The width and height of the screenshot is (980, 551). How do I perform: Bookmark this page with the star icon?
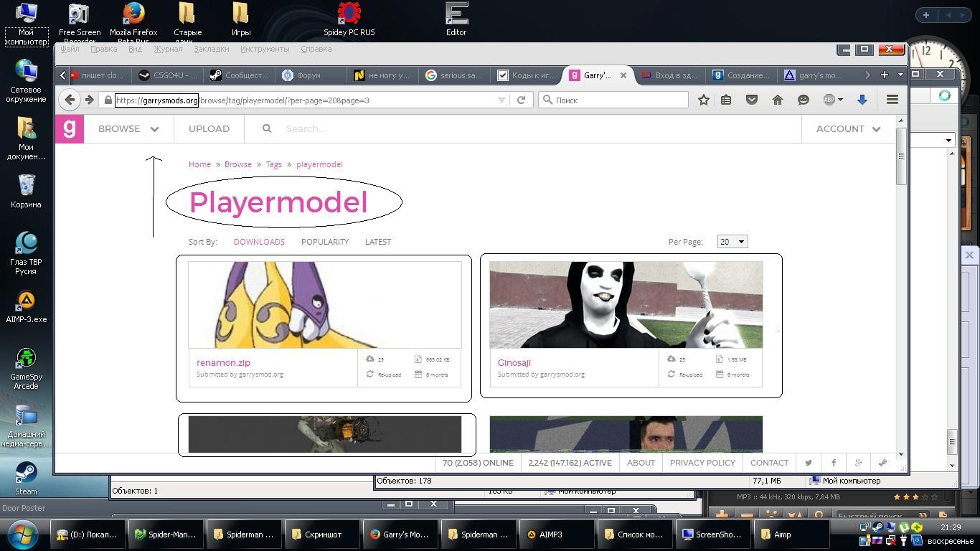[x=704, y=100]
